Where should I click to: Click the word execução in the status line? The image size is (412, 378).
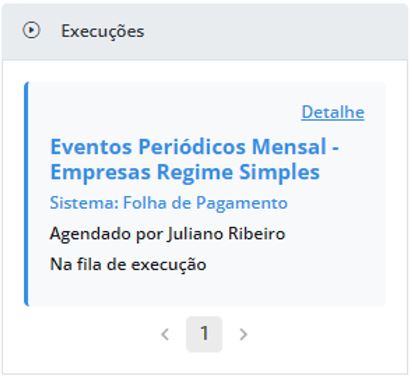pos(169,265)
